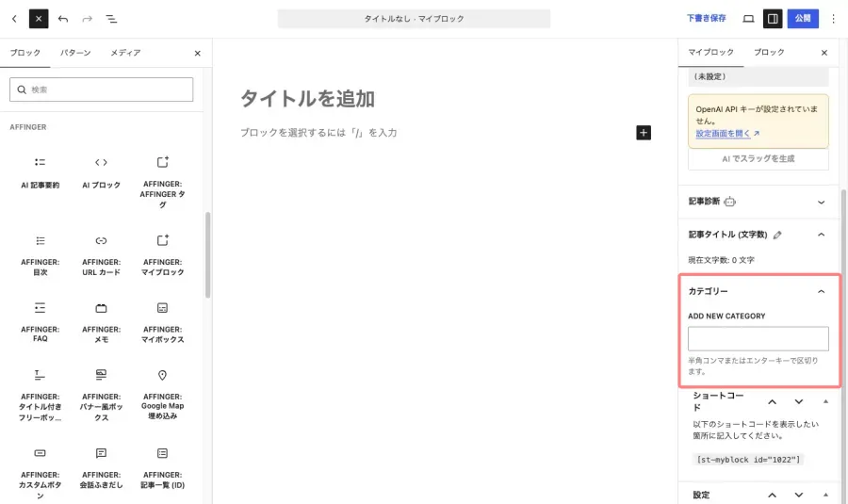
Task: Insert the AFFINGER: バナー風ボックス block
Action: pos(101,396)
